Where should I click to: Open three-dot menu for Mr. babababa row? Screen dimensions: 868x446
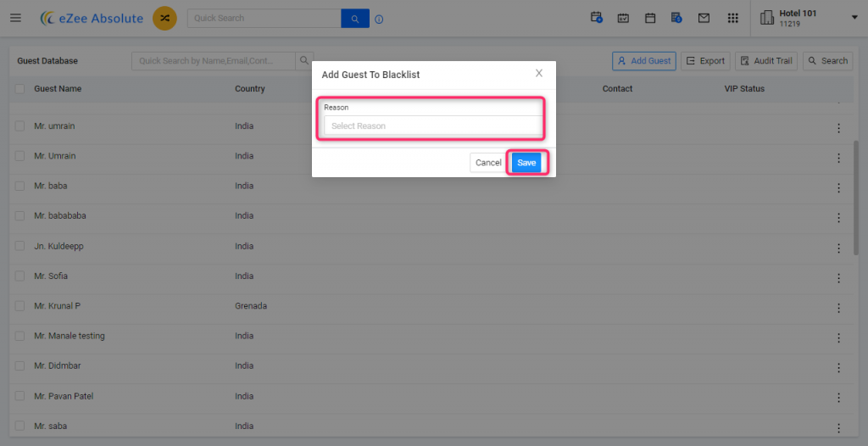[x=838, y=218]
